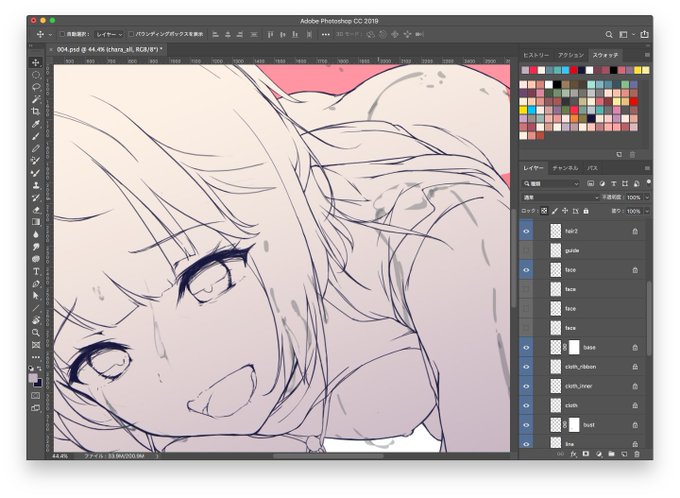Image resolution: width=680 pixels, height=498 pixels.
Task: Open the layer opacity 100% dropdown
Action: coord(647,197)
